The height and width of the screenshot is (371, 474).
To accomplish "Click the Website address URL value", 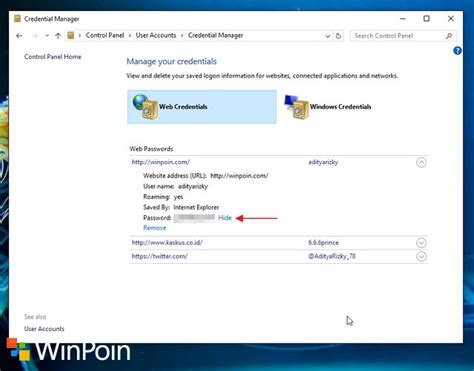I will 239,176.
